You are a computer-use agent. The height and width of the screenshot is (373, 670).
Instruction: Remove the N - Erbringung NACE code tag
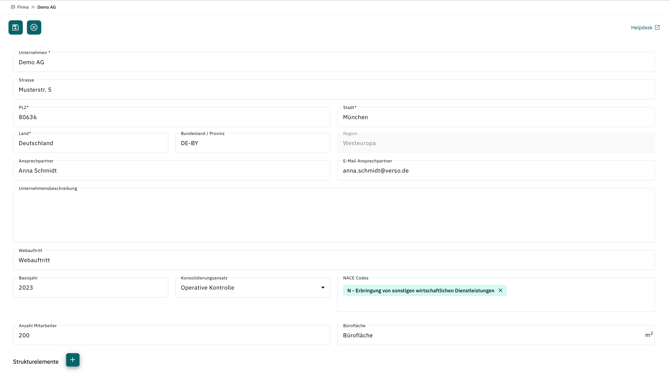500,291
